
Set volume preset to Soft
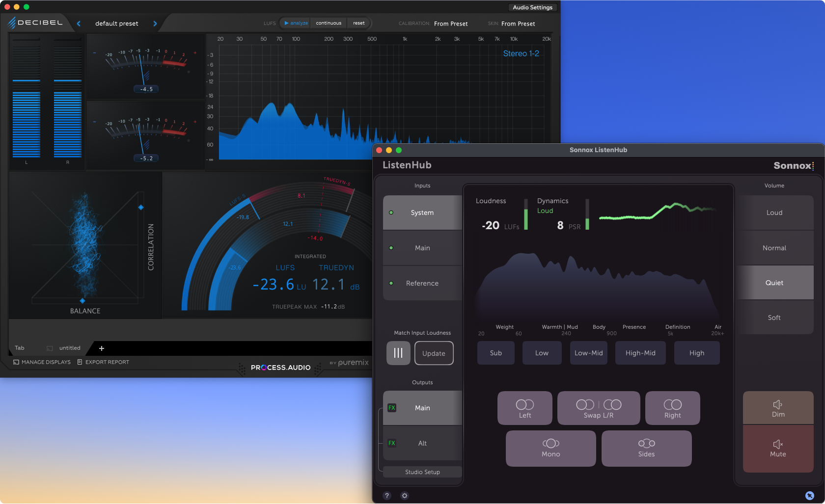(774, 318)
